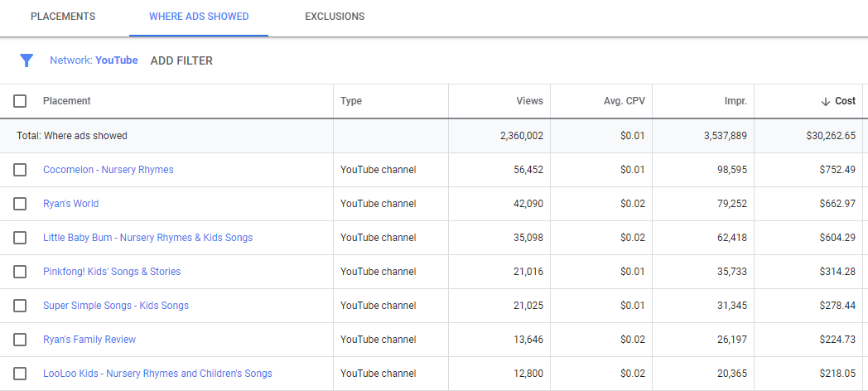Click Super Simple Songs cost $278.44
This screenshot has width=868, height=391.
[x=837, y=306]
